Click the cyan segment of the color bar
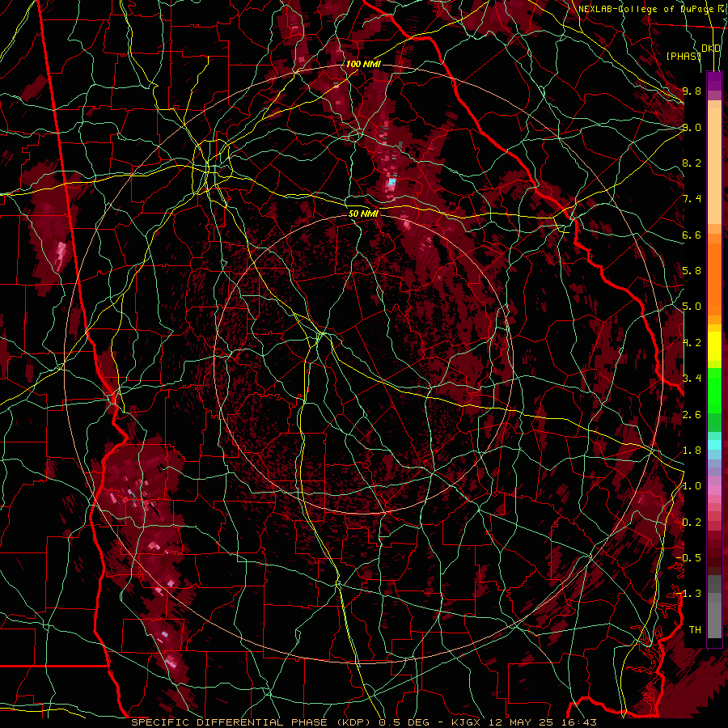 point(714,445)
